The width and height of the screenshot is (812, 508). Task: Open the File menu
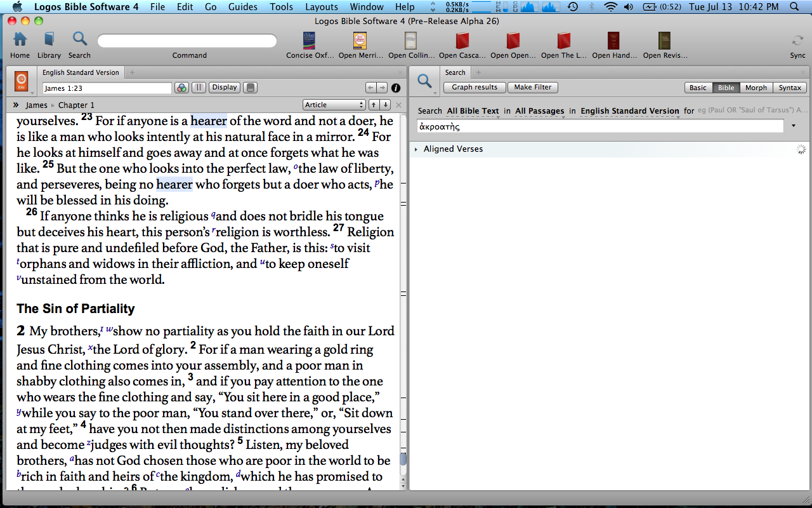157,7
